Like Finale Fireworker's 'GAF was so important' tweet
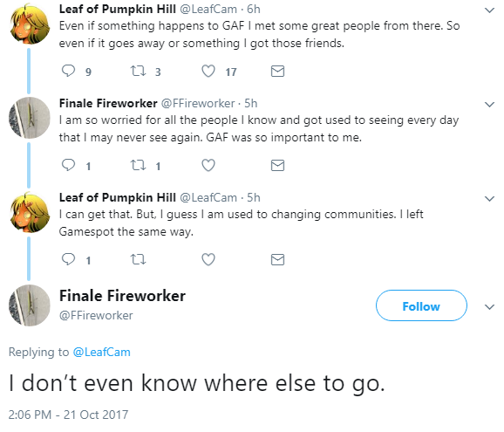The width and height of the screenshot is (504, 432). click(x=208, y=165)
